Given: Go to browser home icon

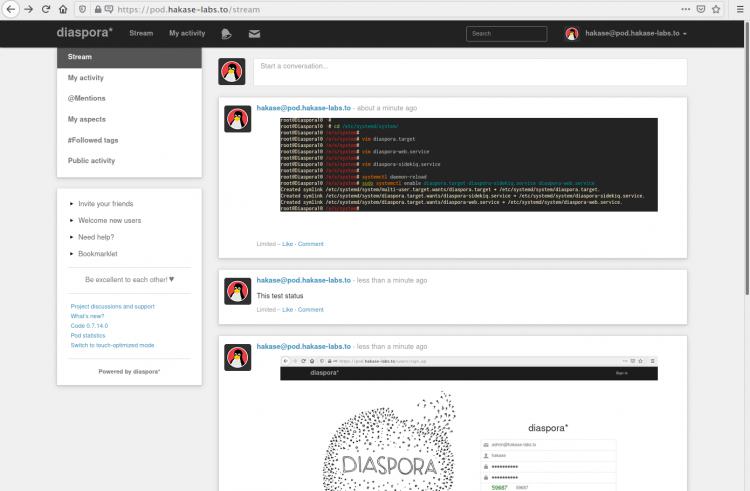Looking at the screenshot, I should click(66, 9).
